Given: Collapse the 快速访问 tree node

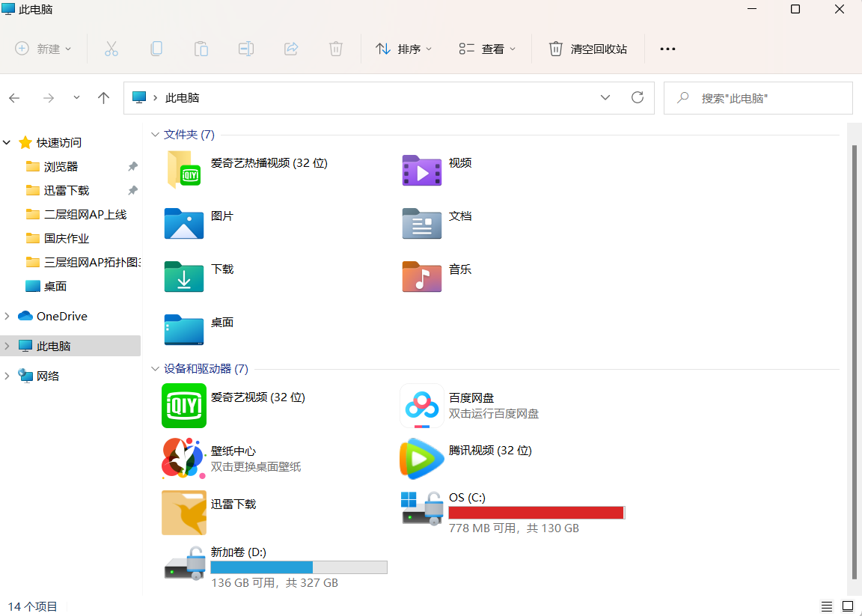Looking at the screenshot, I should 7,142.
